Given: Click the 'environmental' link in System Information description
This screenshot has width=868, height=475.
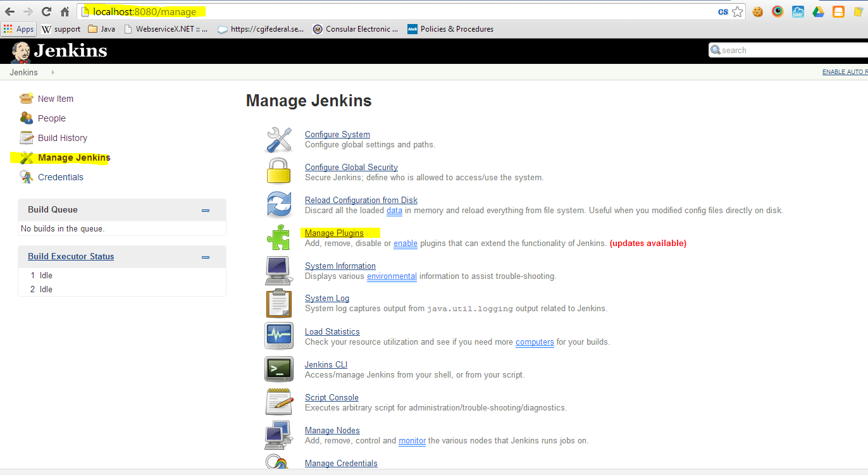Looking at the screenshot, I should [x=392, y=276].
